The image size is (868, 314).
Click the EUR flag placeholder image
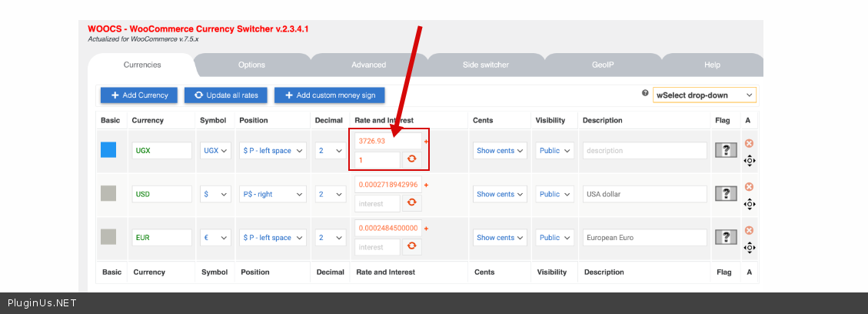click(x=726, y=237)
